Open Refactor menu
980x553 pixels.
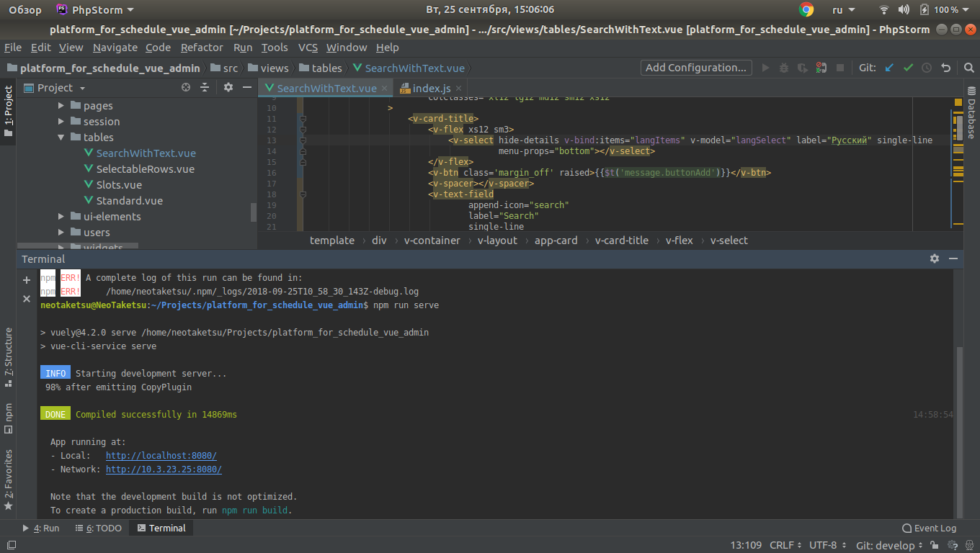tap(202, 48)
